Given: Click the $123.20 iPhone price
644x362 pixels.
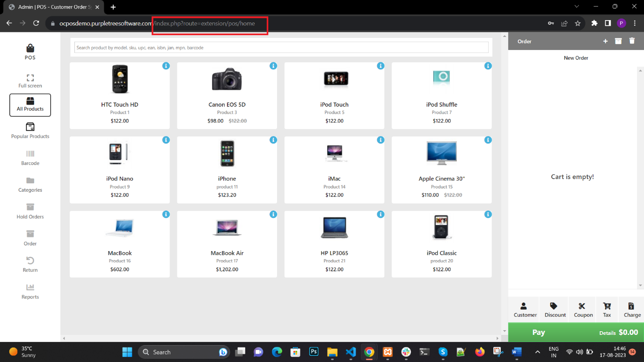Looking at the screenshot, I should click(x=227, y=195).
